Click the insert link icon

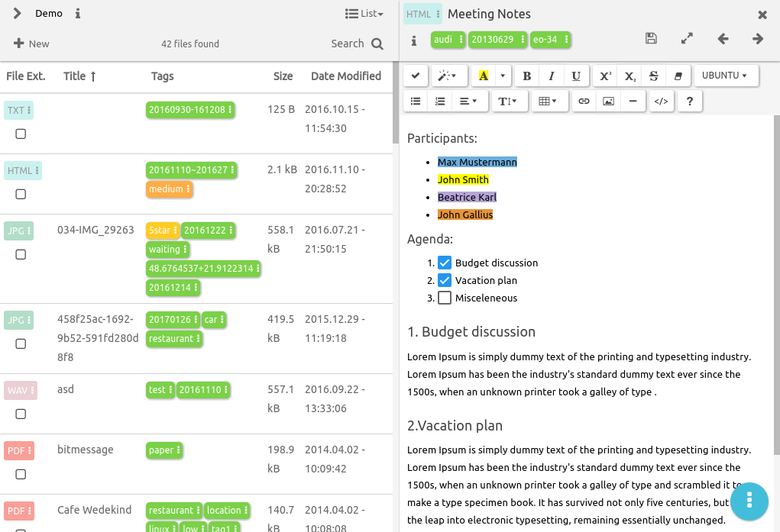(584, 101)
